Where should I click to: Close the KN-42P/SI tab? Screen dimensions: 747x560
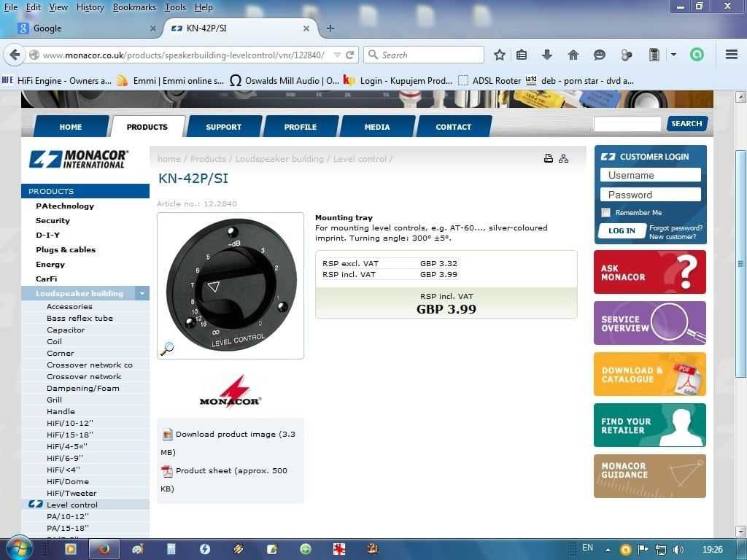tap(306, 28)
